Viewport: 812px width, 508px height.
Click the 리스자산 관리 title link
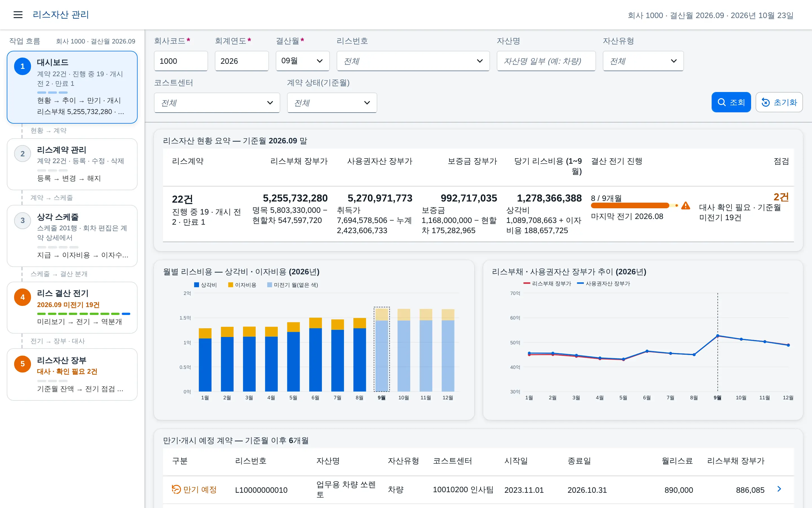coord(61,15)
